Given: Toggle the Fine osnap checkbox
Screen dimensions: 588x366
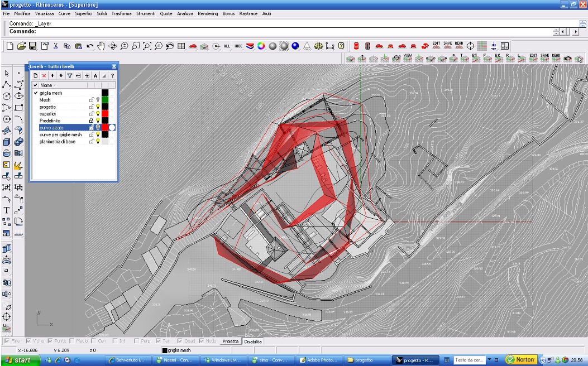Looking at the screenshot, I should point(7,341).
